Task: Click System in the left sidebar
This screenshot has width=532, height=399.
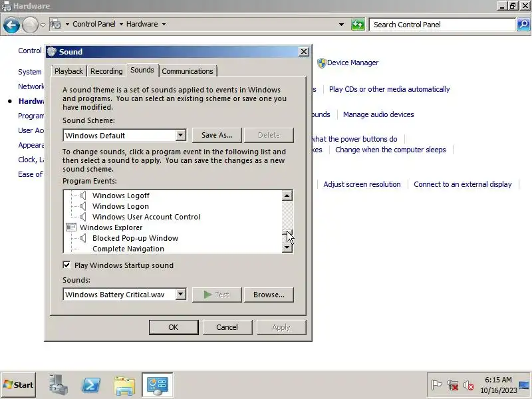Action: coord(30,72)
